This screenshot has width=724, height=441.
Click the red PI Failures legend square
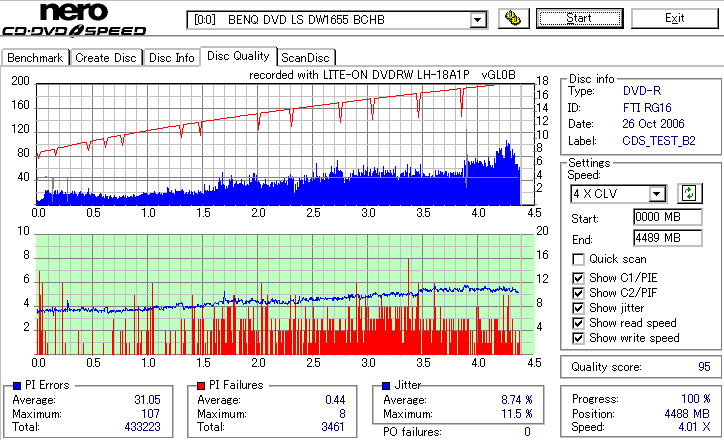[201, 386]
